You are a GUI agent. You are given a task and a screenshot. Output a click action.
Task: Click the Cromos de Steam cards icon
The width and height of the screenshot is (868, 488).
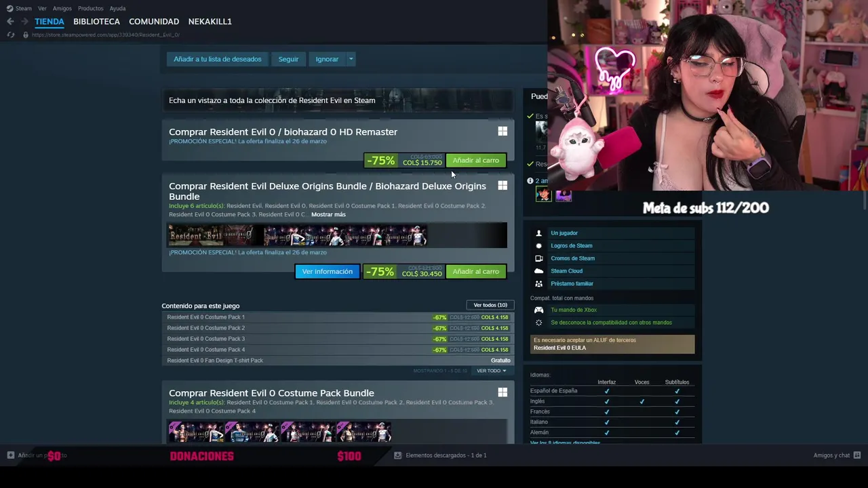tap(539, 258)
